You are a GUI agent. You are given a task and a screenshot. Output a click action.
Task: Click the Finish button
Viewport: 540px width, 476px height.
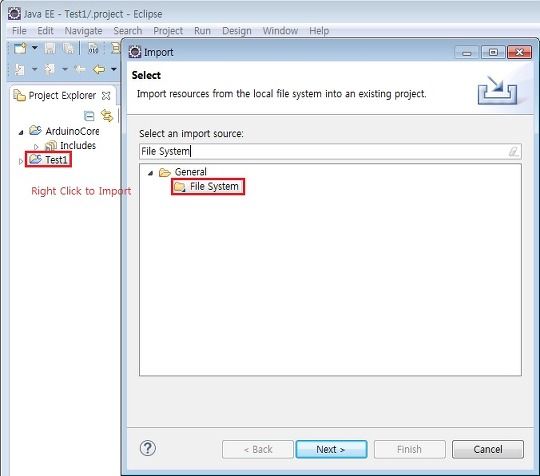(409, 449)
